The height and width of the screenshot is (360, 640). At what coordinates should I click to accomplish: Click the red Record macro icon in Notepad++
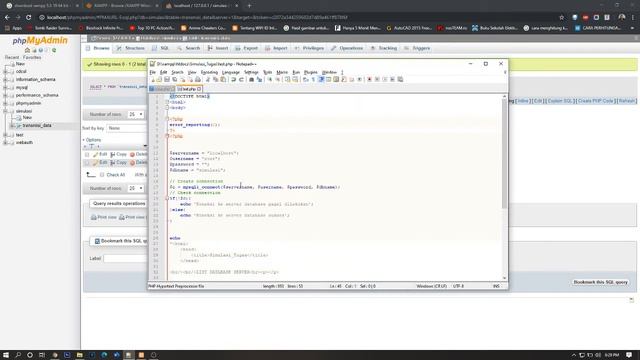click(369, 80)
